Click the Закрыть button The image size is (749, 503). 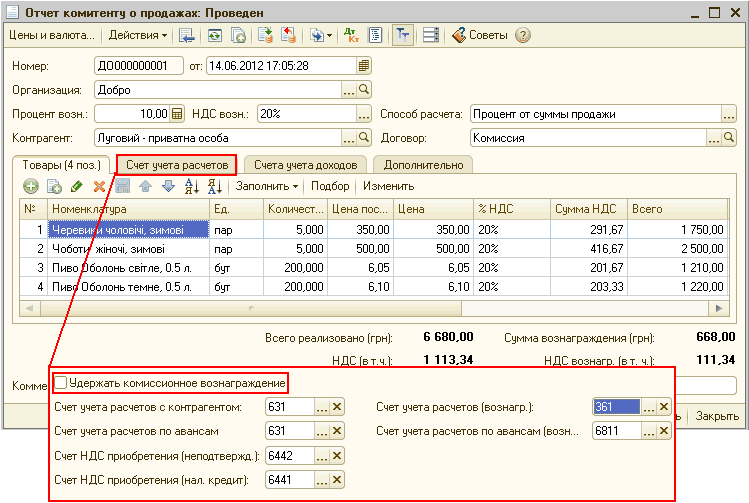(717, 415)
